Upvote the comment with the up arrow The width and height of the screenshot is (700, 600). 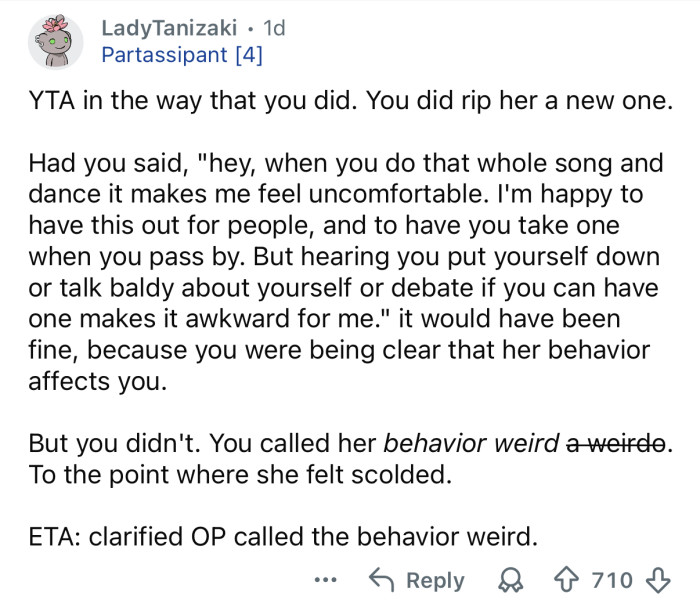566,580
